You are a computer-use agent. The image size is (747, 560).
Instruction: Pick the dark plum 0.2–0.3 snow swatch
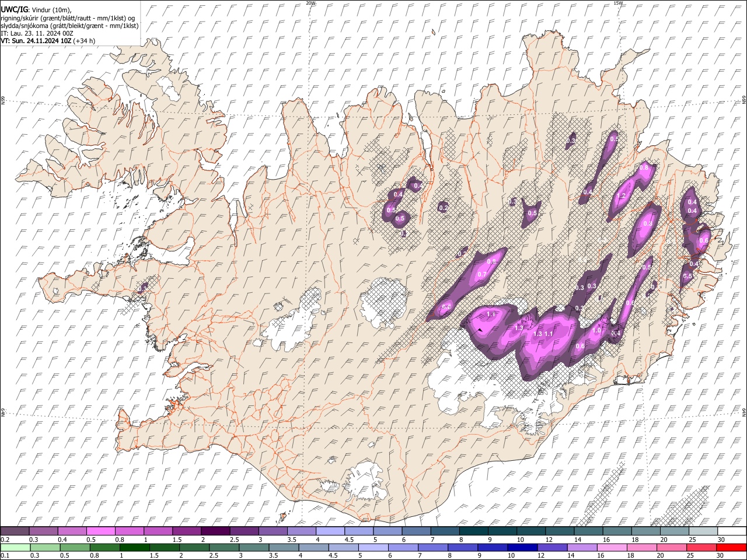pos(15,531)
